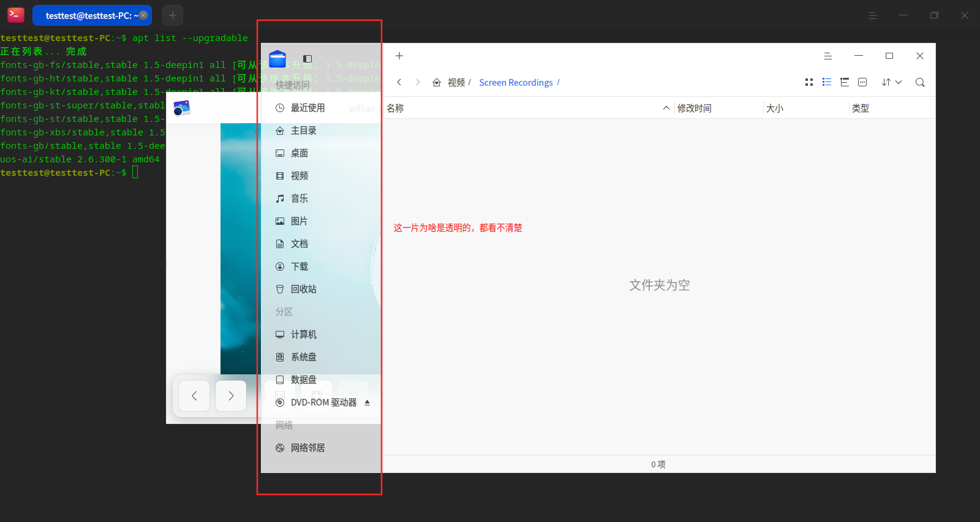The image size is (980, 522).
Task: Select the testtest@testtest-PC terminal tab
Action: (92, 15)
